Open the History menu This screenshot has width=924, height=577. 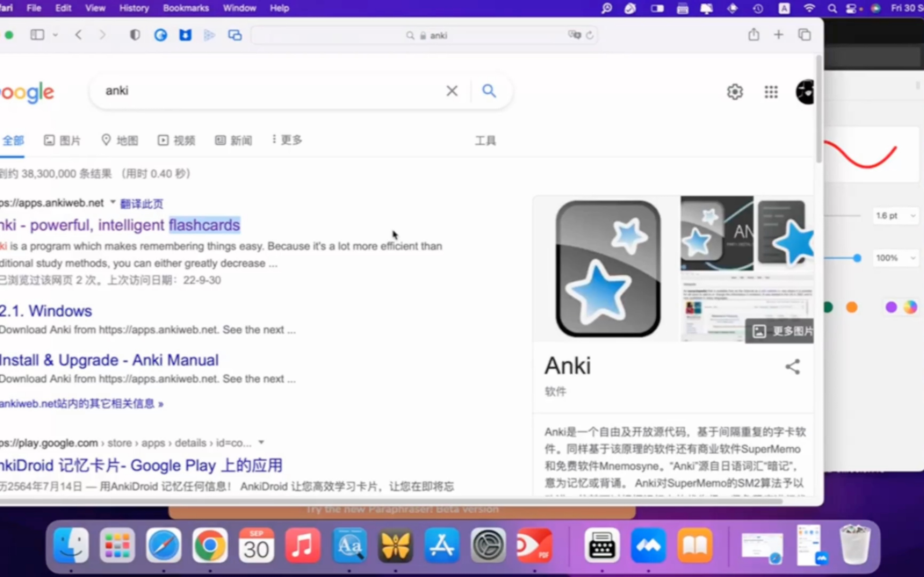pos(134,8)
